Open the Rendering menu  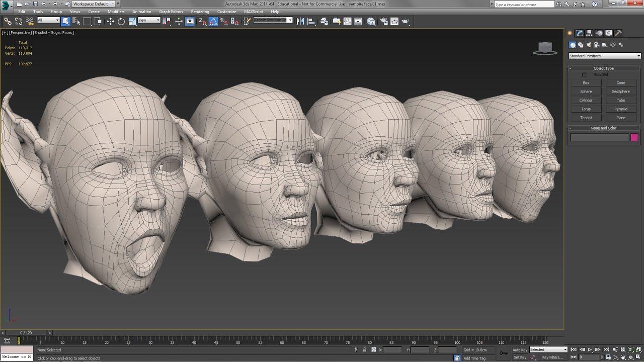click(200, 12)
